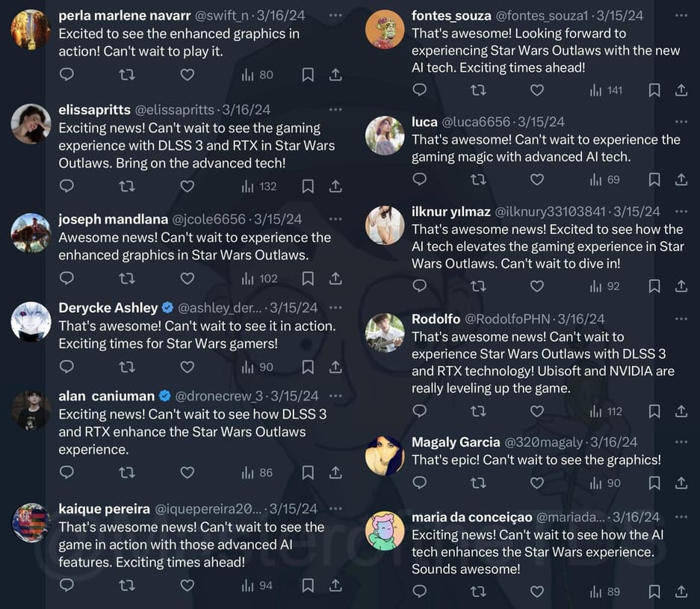Retweet elissapritts' DLSS 3 tweet
This screenshot has width=700, height=609.
pyautogui.click(x=127, y=186)
